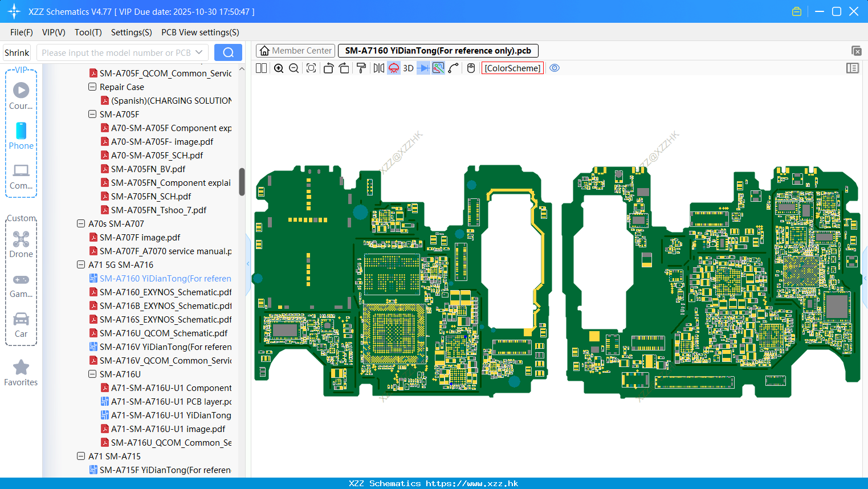The height and width of the screenshot is (489, 868).
Task: Switch to the 3D view
Action: pos(408,68)
